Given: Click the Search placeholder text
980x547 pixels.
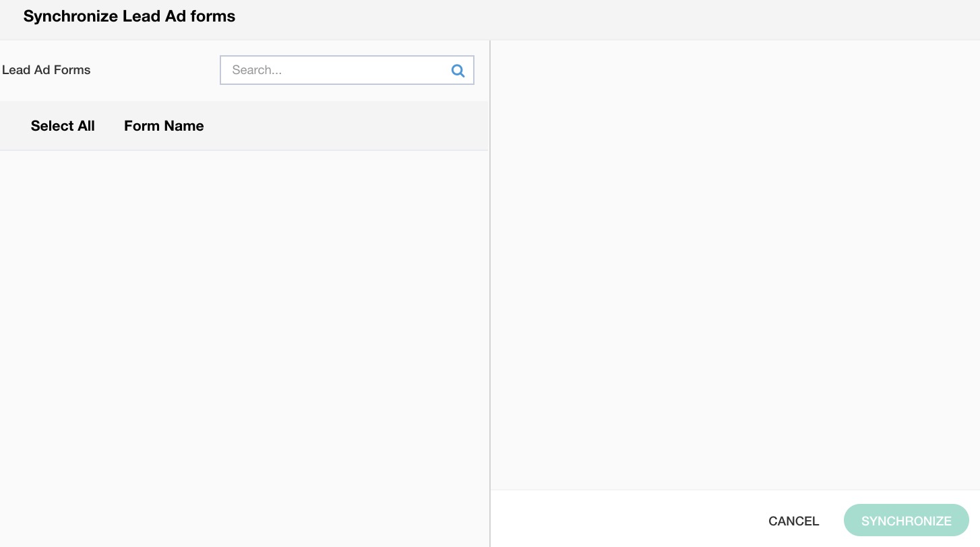Looking at the screenshot, I should coord(257,70).
